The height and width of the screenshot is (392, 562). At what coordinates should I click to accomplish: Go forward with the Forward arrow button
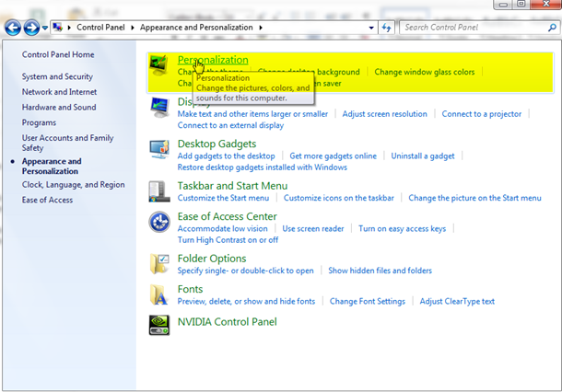point(31,28)
